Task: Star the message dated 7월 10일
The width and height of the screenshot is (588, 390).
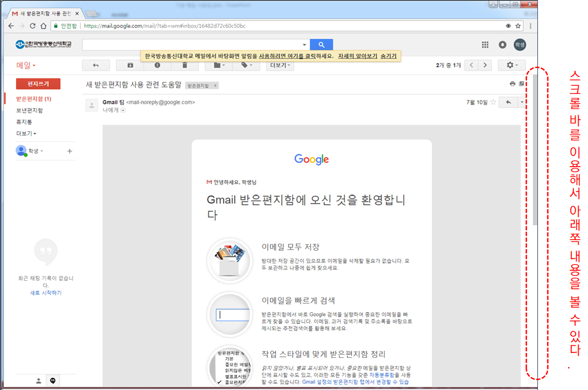Action: point(493,102)
